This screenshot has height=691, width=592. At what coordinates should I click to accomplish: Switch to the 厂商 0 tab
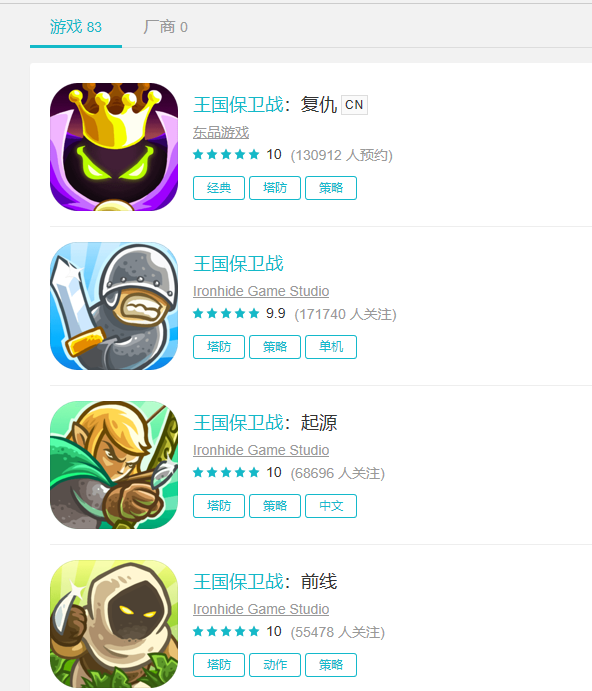165,27
